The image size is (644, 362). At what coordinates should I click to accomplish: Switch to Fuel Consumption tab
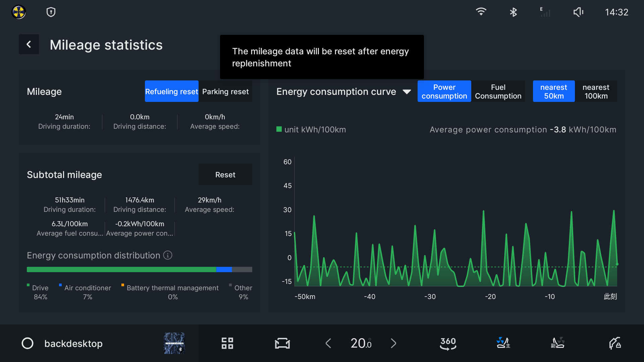pos(498,91)
